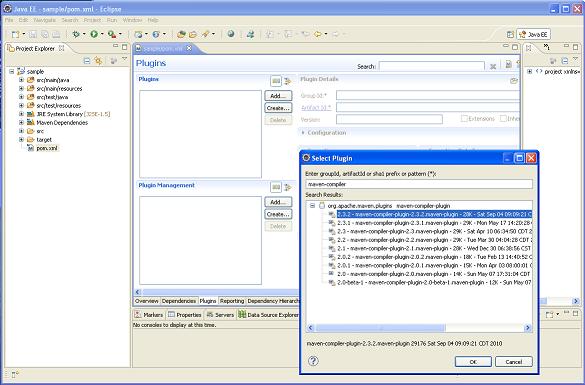585x385 pixels.
Task: Click the Open Perspective icon
Action: 510,34
